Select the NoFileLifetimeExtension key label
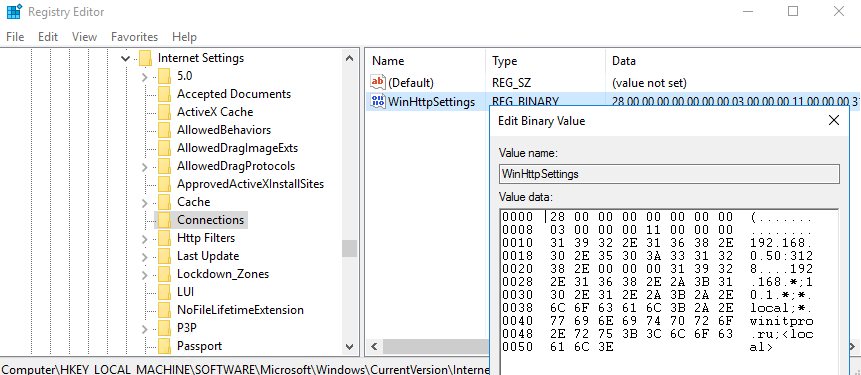Image resolution: width=861 pixels, height=375 pixels. pyautogui.click(x=240, y=310)
